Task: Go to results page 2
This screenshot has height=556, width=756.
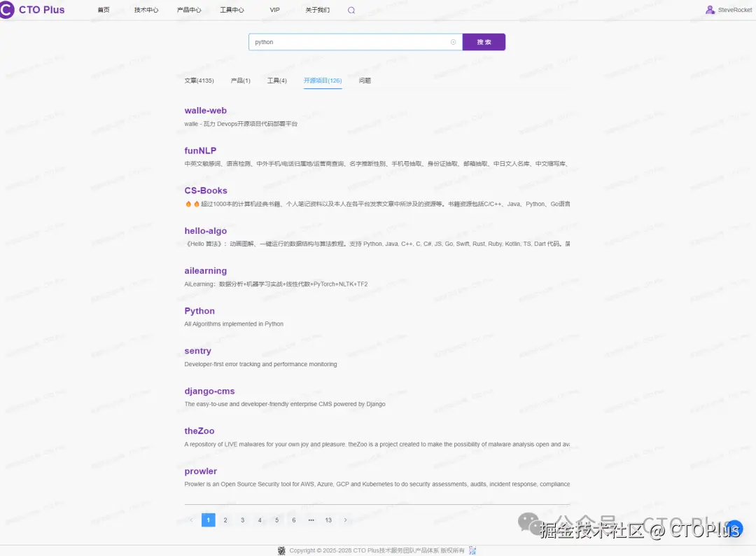Action: (225, 520)
